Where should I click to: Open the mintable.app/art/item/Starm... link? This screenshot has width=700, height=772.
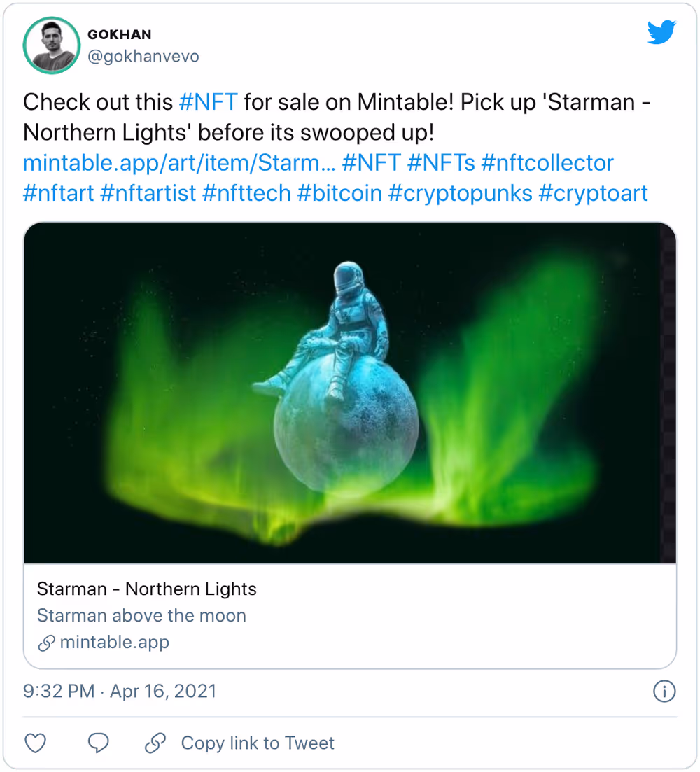178,163
